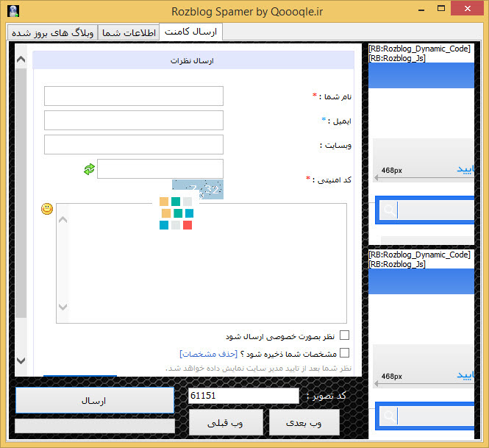
Task: Click the search magnifier in upper right preview
Action: pyautogui.click(x=389, y=210)
